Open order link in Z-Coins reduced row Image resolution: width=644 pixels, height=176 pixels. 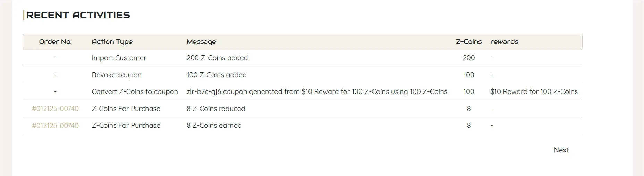(x=55, y=109)
